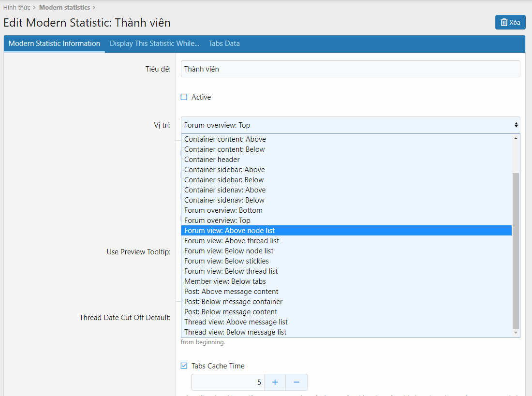Select 'Member view: Below tabs' option
The width and height of the screenshot is (532, 396).
(x=225, y=281)
